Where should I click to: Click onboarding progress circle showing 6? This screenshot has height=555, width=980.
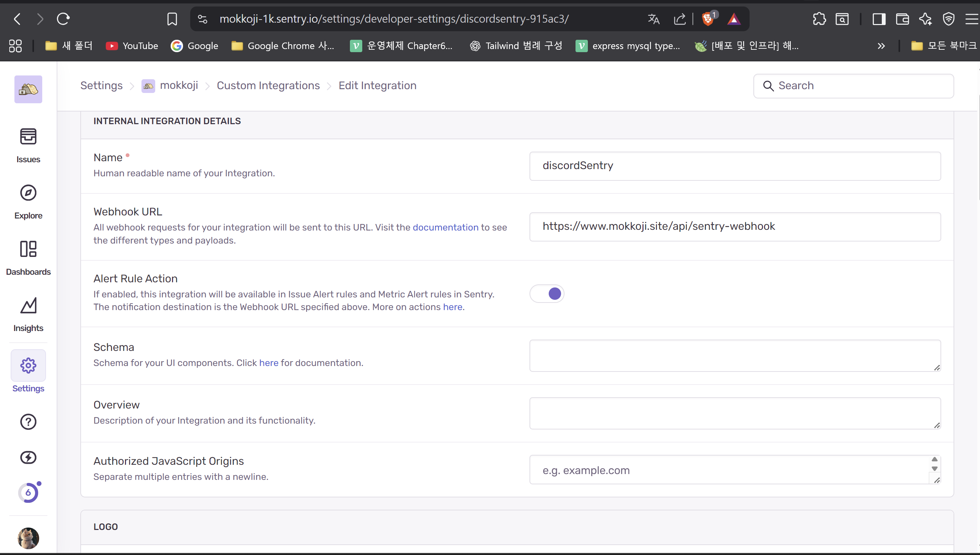click(x=28, y=493)
